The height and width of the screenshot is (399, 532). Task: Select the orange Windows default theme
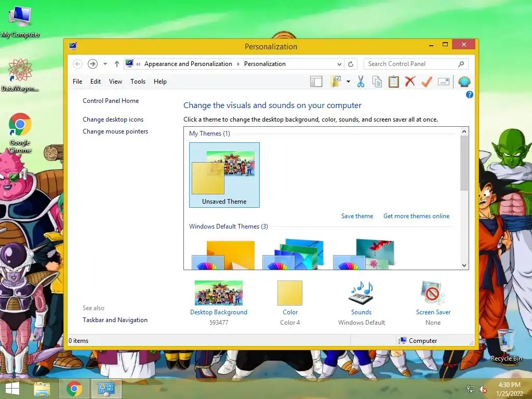tap(223, 255)
